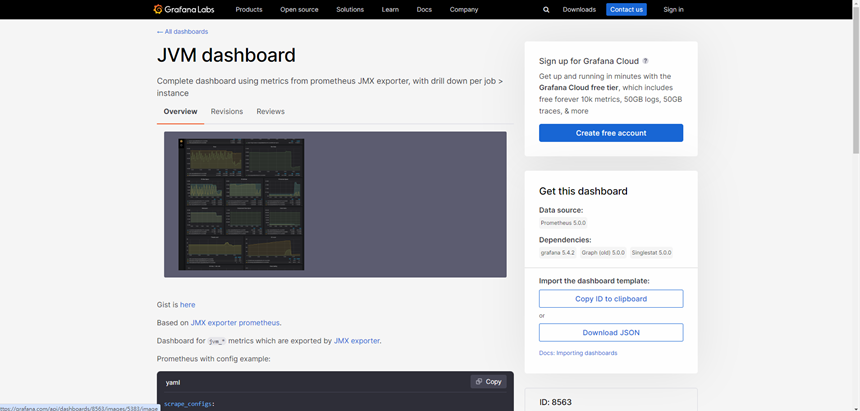860x411 pixels.
Task: Go to Downloads page
Action: 579,9
